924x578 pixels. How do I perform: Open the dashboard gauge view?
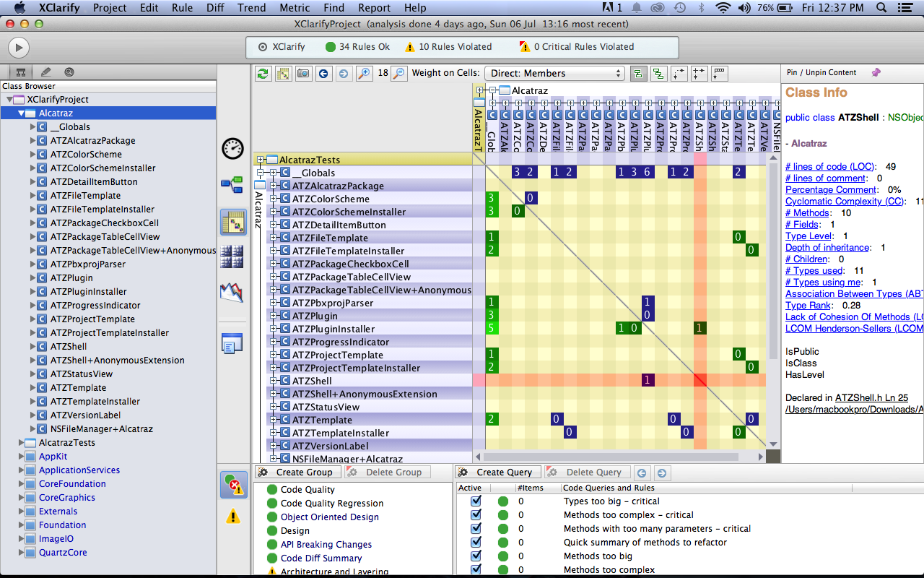click(232, 148)
